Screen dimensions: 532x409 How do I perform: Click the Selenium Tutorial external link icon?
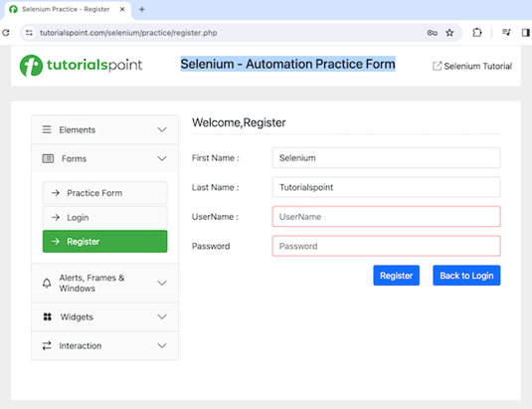coord(437,66)
